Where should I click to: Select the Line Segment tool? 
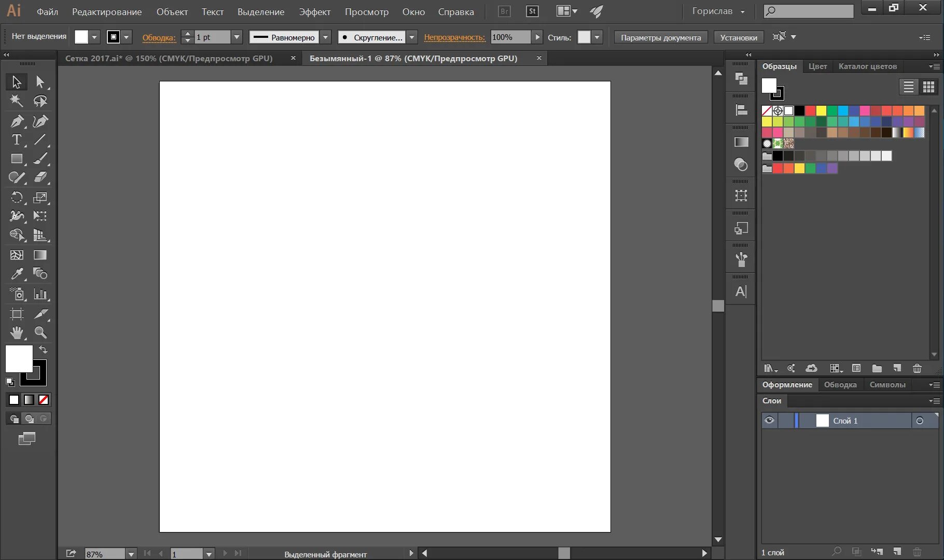click(x=40, y=140)
